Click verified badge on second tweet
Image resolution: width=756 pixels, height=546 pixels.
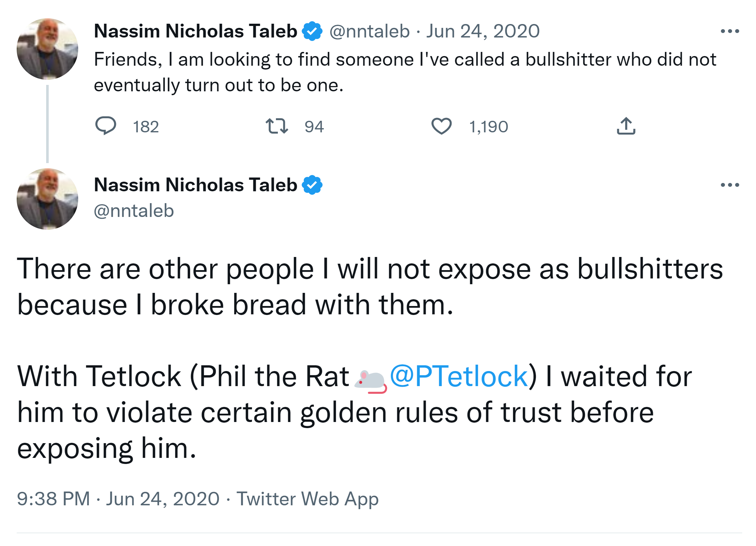pos(312,185)
